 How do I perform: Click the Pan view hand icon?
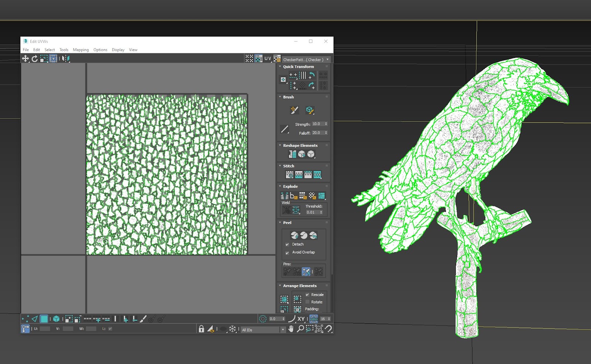coord(291,329)
